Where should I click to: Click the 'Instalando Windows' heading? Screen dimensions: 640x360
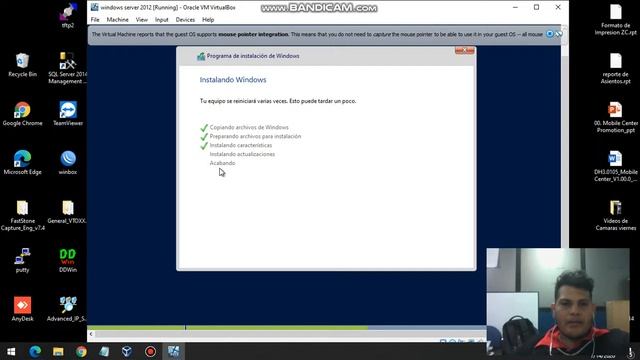(x=233, y=80)
